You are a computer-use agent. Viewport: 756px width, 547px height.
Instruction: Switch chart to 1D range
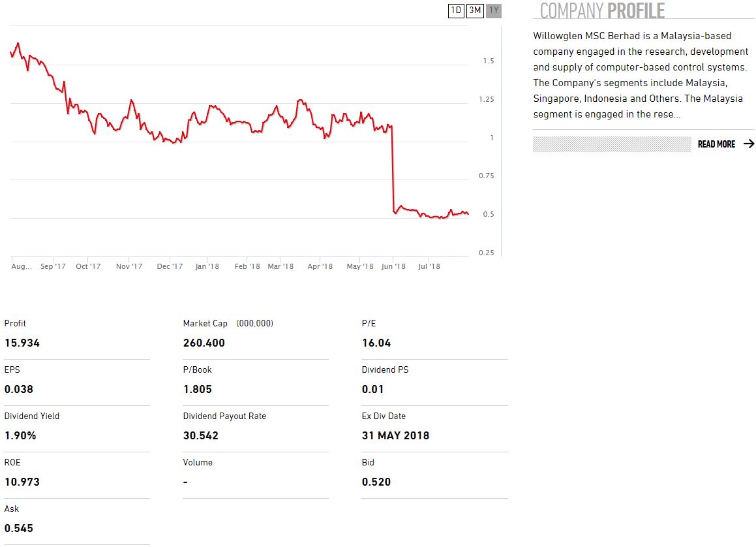coord(456,10)
